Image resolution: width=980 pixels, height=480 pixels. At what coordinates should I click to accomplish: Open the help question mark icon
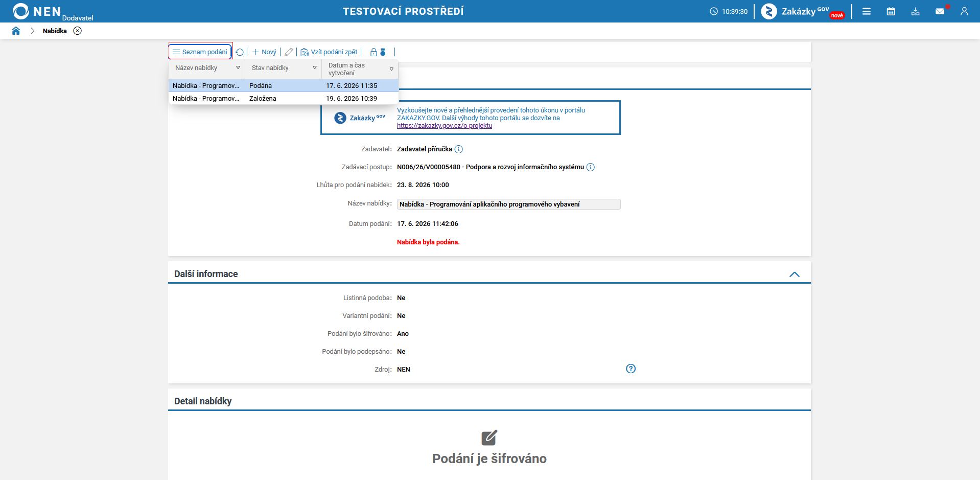tap(631, 369)
